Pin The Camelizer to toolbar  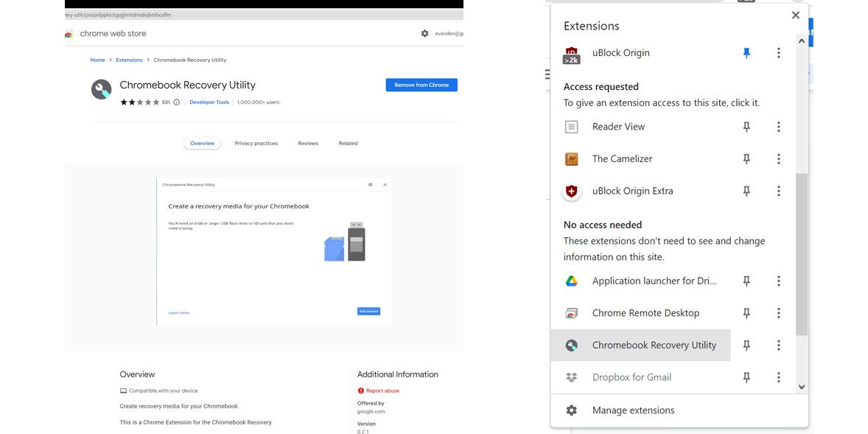(x=746, y=159)
